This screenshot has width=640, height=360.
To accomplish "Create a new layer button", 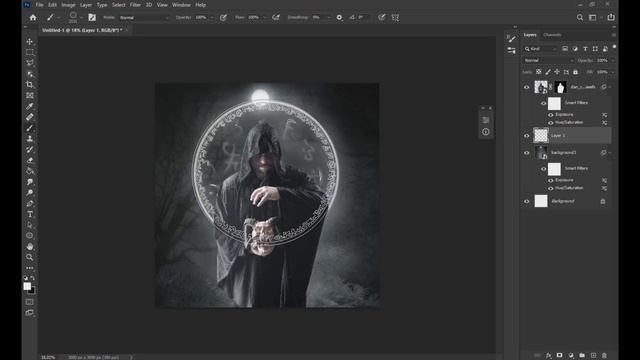I will pos(593,356).
